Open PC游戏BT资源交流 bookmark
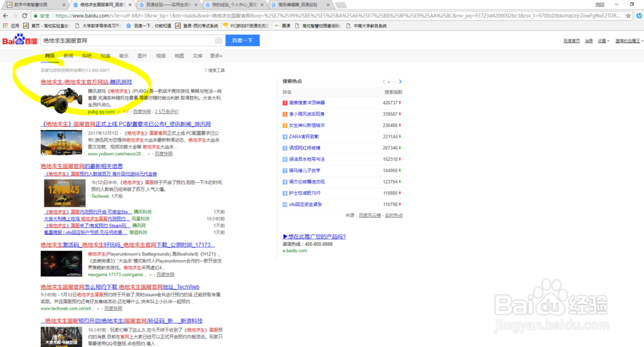Image resolution: width=644 pixels, height=347 pixels. 245,26
